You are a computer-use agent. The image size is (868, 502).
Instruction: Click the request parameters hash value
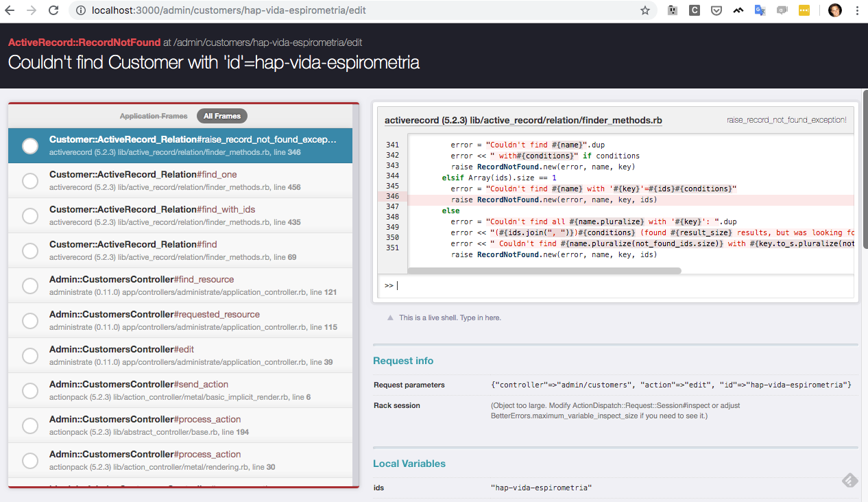tap(671, 385)
